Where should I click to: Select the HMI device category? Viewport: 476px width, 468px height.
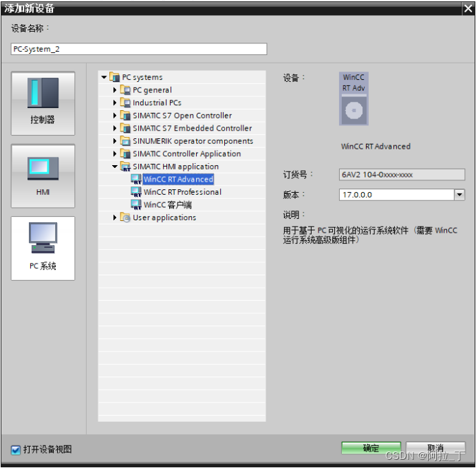(x=43, y=175)
